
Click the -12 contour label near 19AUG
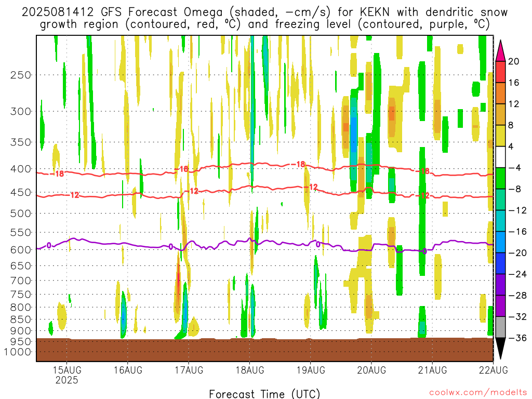point(311,187)
